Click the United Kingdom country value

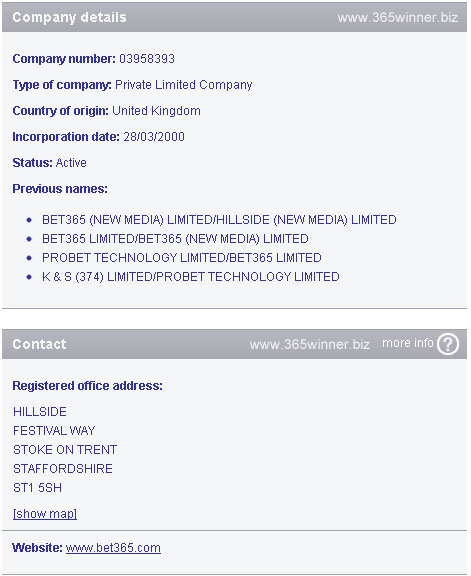pyautogui.click(x=157, y=111)
